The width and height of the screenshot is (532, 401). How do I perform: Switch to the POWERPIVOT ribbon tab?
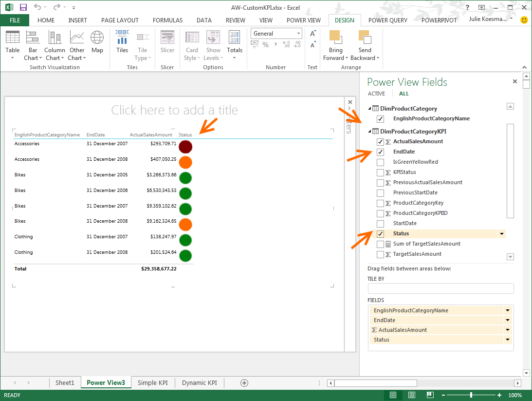coord(439,20)
